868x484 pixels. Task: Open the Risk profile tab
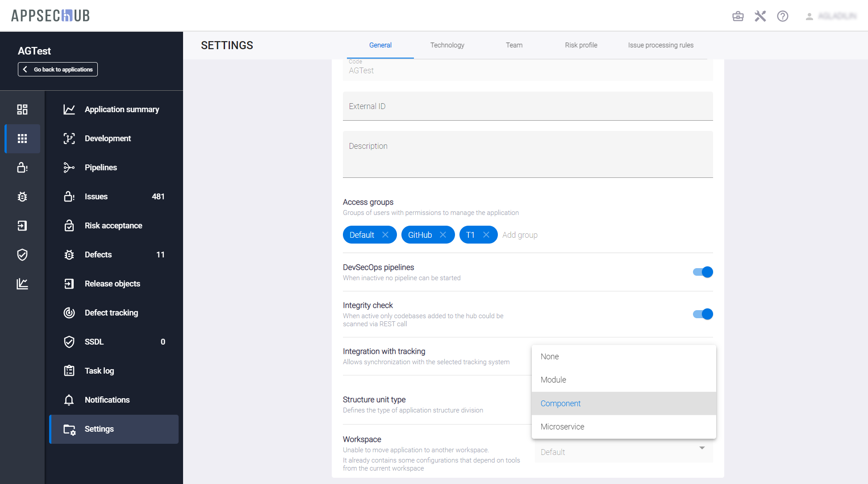[581, 45]
